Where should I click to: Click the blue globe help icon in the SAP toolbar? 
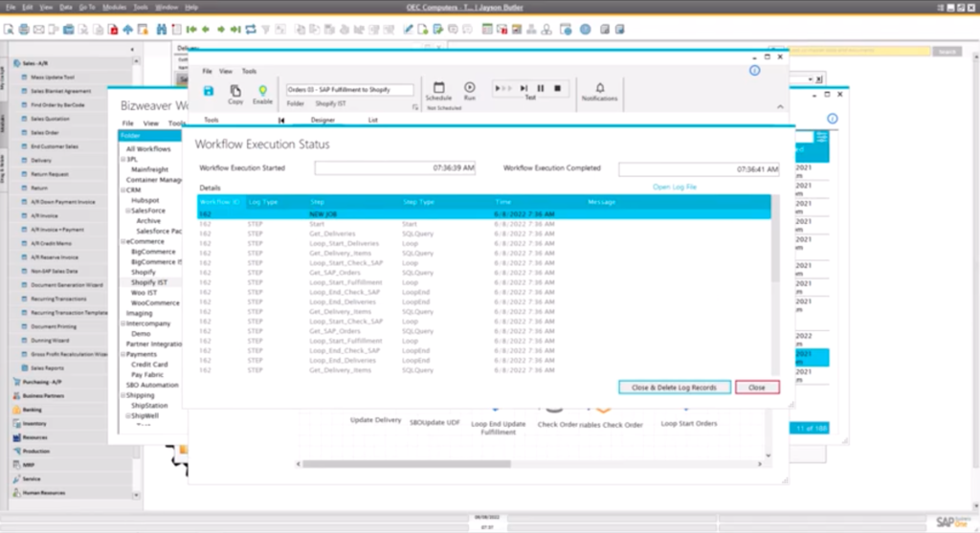(x=585, y=30)
